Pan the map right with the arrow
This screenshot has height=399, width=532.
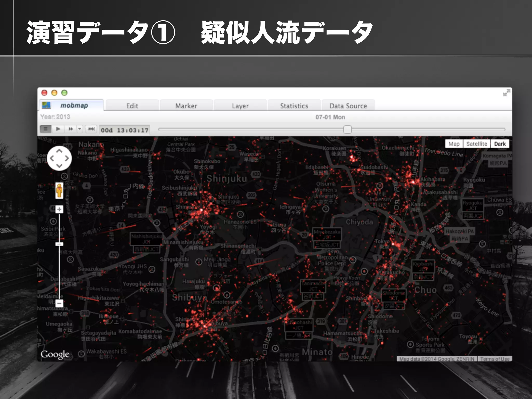click(x=67, y=158)
